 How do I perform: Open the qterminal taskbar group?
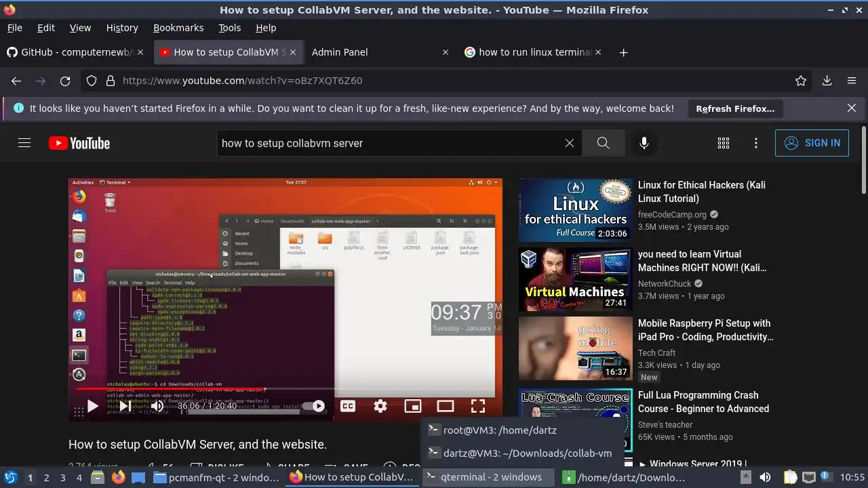click(488, 477)
